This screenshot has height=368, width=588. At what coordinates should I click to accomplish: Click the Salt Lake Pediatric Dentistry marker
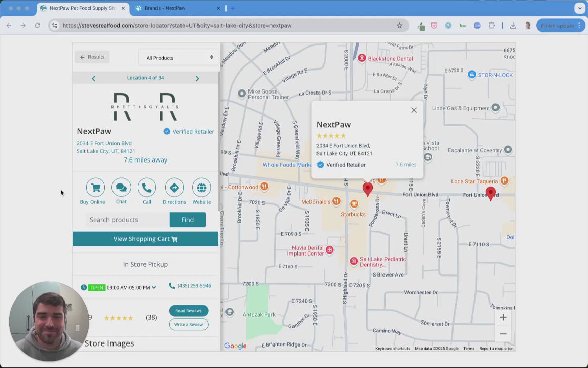[354, 261]
